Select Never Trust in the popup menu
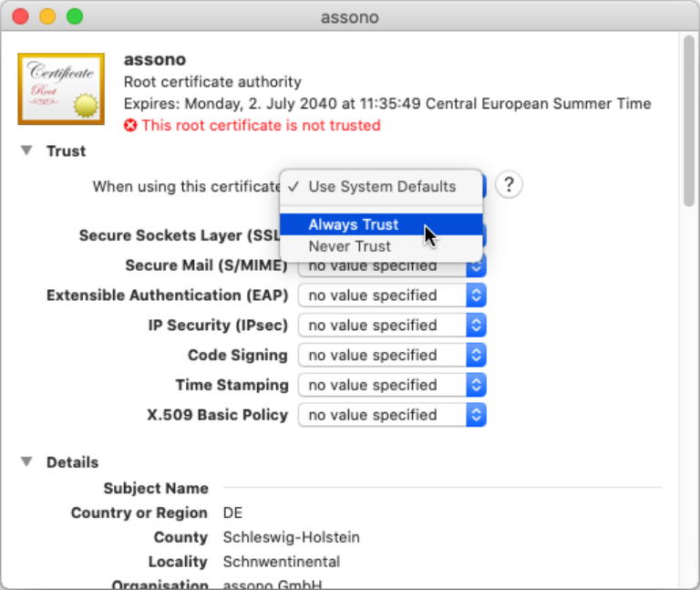 pos(381,246)
